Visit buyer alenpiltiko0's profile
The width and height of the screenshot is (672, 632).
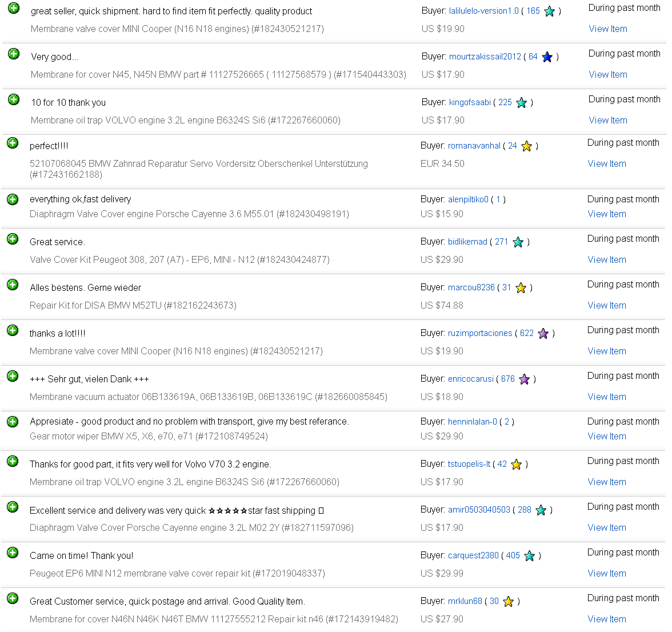(468, 199)
